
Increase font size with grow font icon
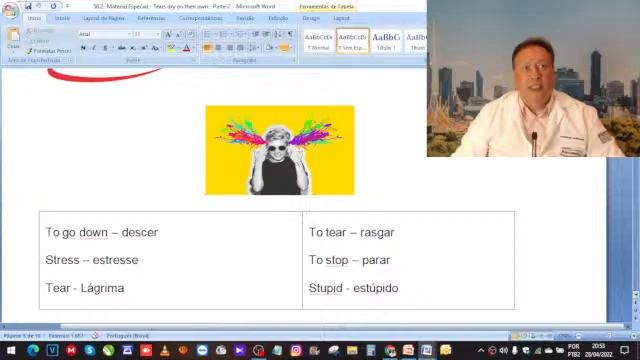pos(168,35)
